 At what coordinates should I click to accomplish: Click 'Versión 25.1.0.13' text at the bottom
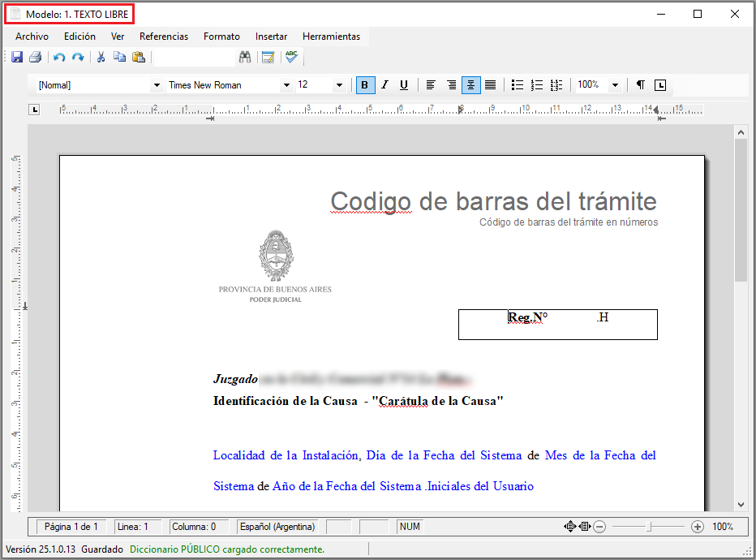(x=41, y=549)
